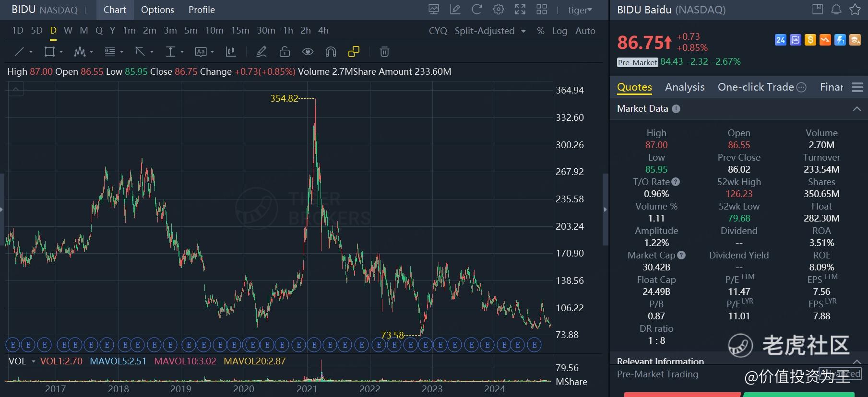Click the help icon beside Market Cap
The height and width of the screenshot is (397, 868).
pyautogui.click(x=681, y=255)
